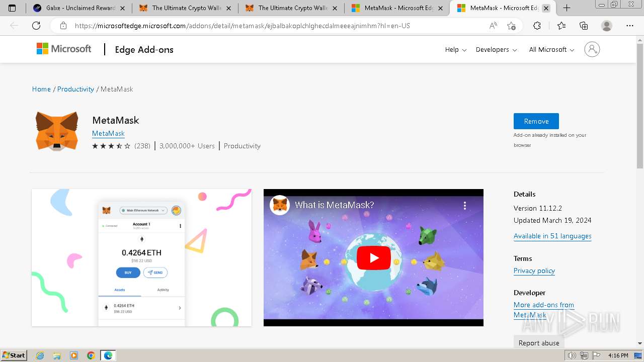Switch to the inactive MetaMask Edge tab
Viewport: 644px width, 362px height.
coord(397,8)
